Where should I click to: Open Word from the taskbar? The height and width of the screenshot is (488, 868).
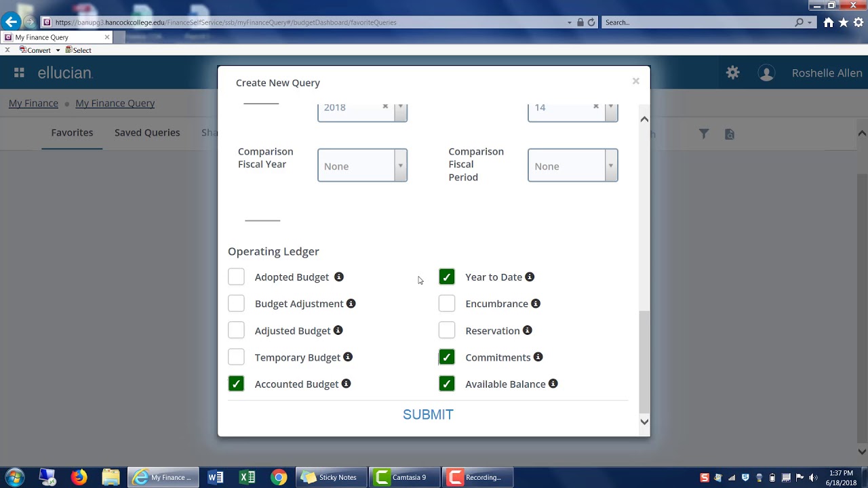point(216,477)
